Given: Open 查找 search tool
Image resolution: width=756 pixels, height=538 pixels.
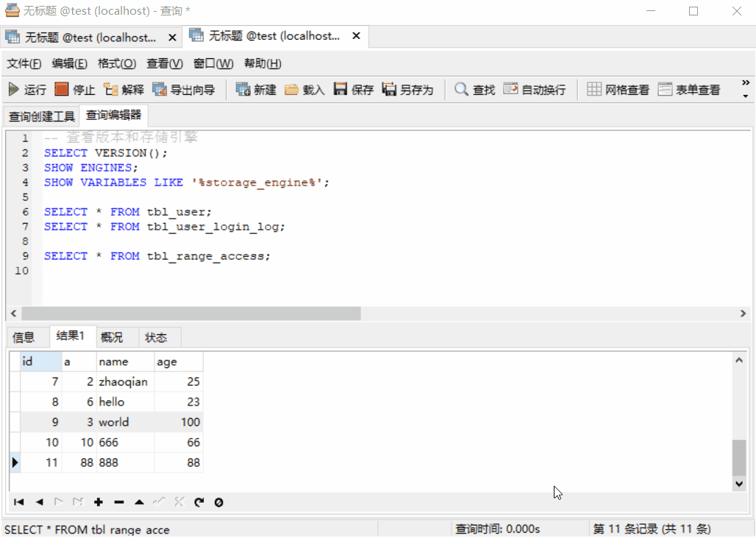Looking at the screenshot, I should pyautogui.click(x=475, y=90).
